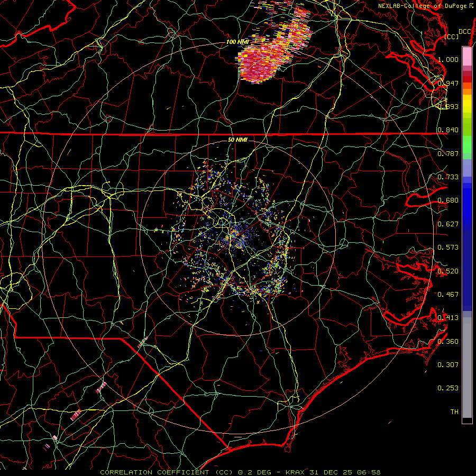The width and height of the screenshot is (476, 476).
Task: Pick the lavender segment near 0.733
Action: coord(467,168)
